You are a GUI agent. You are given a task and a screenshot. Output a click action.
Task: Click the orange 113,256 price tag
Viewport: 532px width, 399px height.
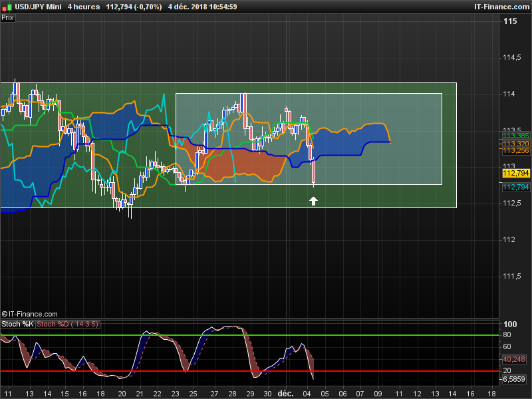(516, 151)
